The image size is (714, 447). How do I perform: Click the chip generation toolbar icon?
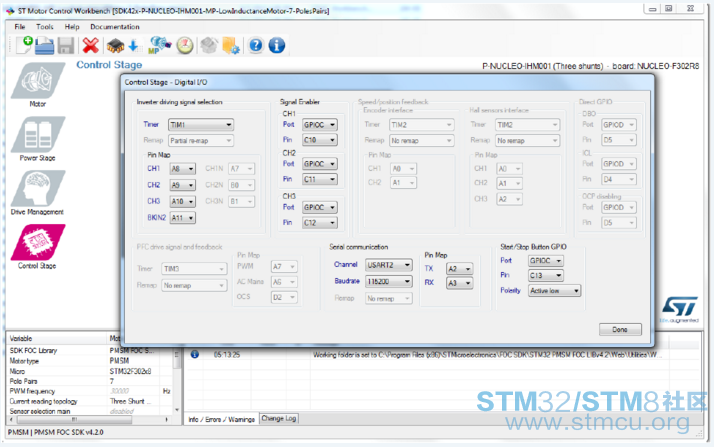click(115, 46)
